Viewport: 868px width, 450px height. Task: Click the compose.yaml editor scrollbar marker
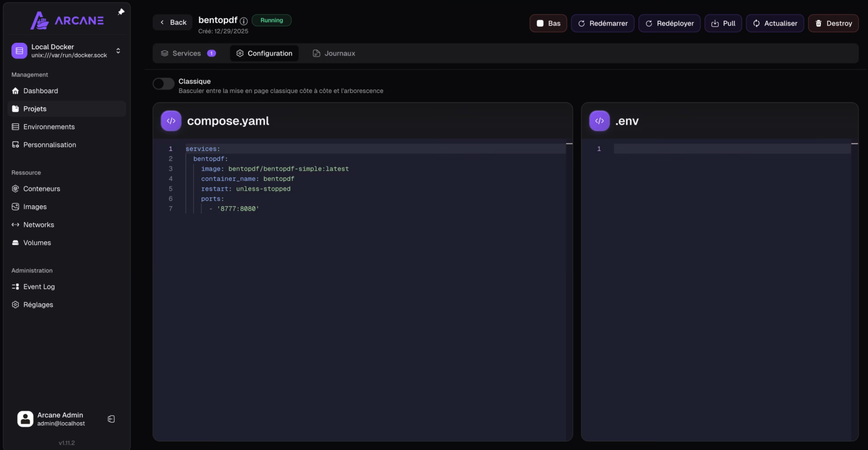click(x=569, y=144)
